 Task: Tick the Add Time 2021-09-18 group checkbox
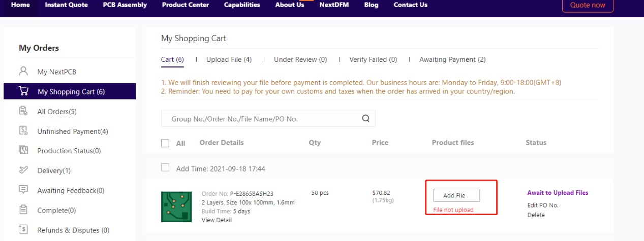[165, 168]
